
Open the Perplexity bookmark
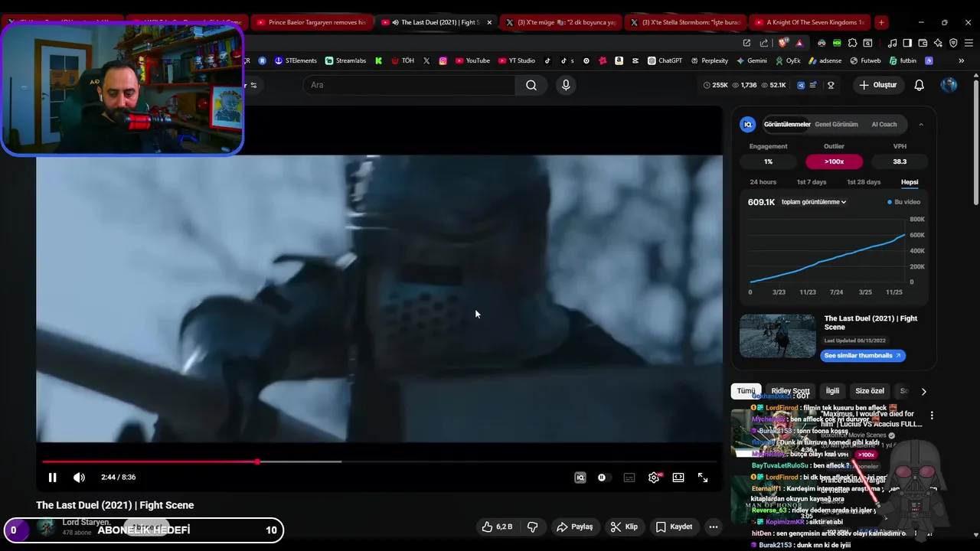709,60
